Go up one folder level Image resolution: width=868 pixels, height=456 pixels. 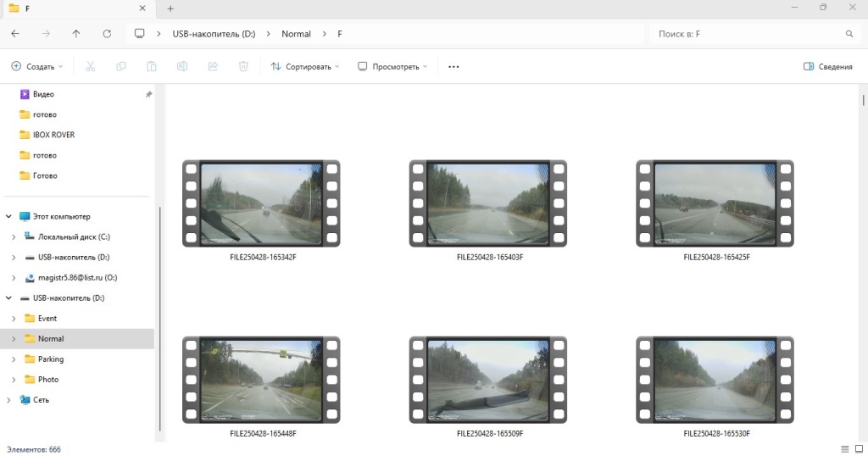[76, 34]
